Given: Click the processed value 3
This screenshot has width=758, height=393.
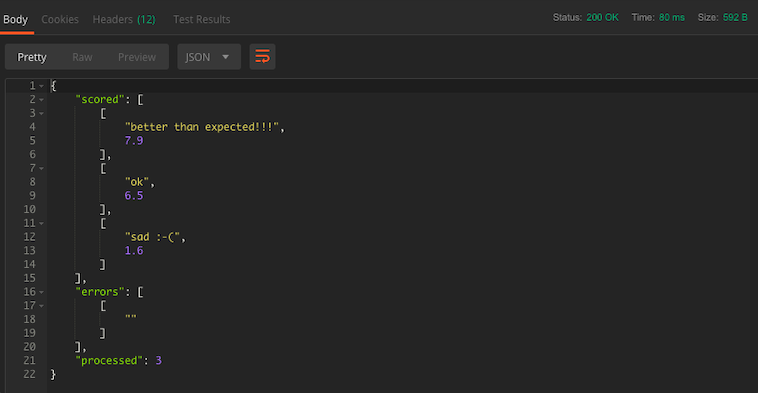Looking at the screenshot, I should [x=159, y=361].
